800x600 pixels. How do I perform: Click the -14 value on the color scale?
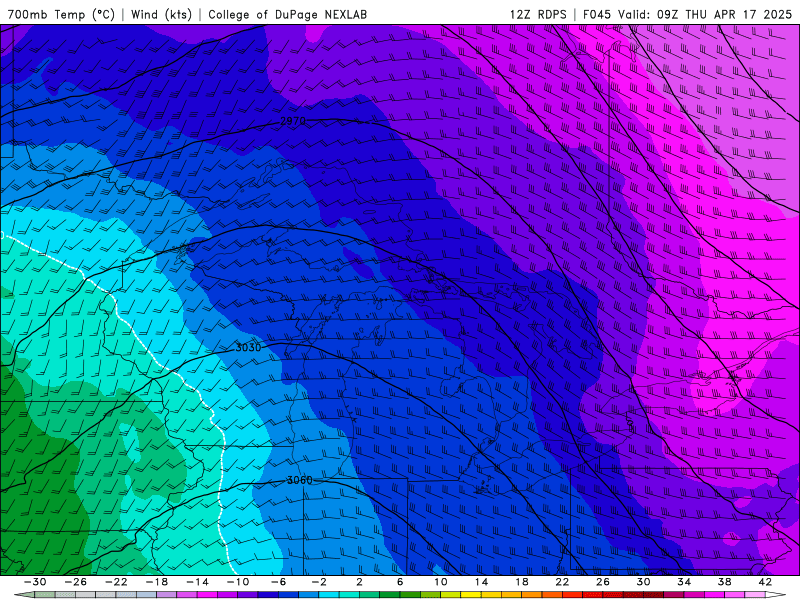coord(197,582)
